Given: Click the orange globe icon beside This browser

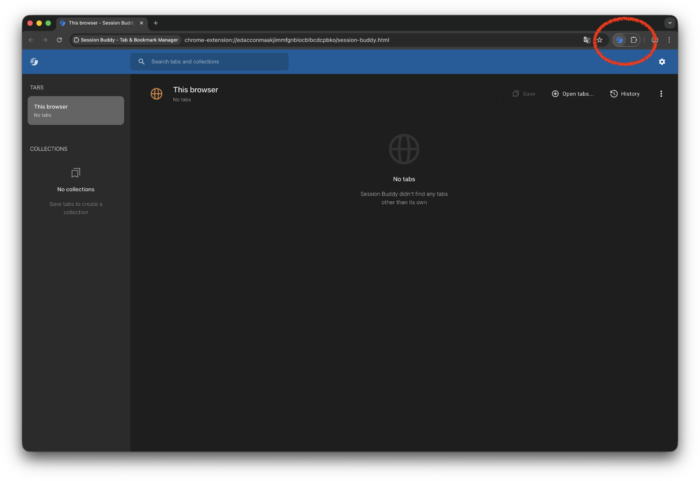Looking at the screenshot, I should pos(156,94).
